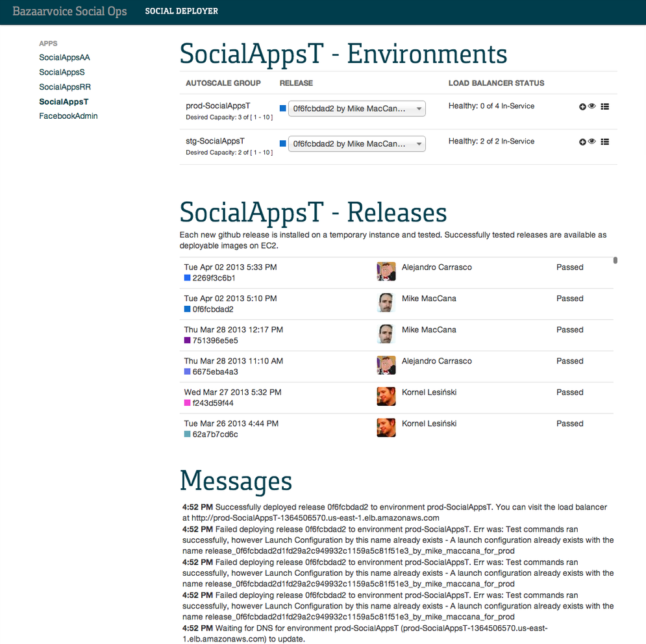Click 'Healthy: 2 of 2 In-Service' status
The image size is (646, 644).
tap(491, 141)
